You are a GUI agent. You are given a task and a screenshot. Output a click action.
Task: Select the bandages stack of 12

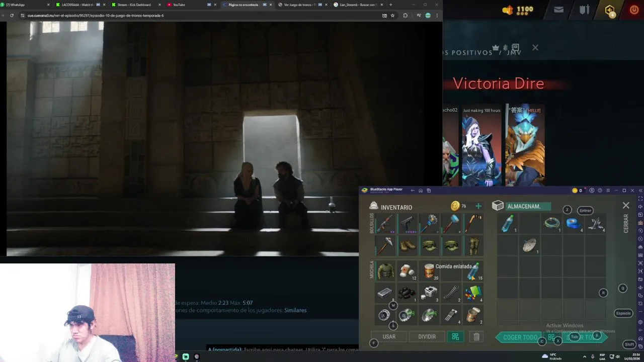(x=408, y=270)
